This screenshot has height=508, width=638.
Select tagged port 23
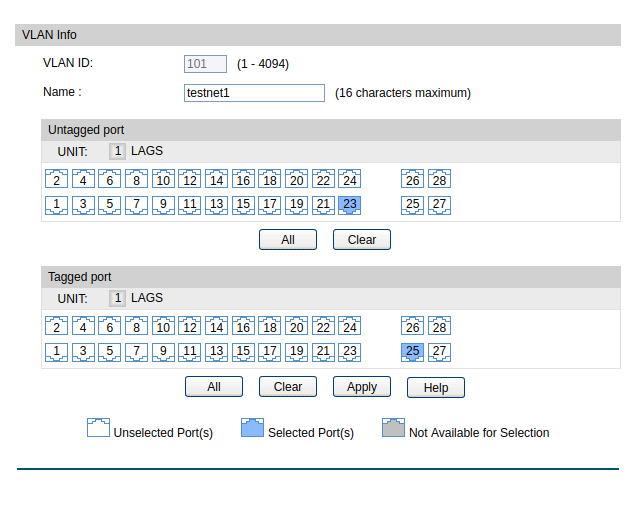coord(350,352)
